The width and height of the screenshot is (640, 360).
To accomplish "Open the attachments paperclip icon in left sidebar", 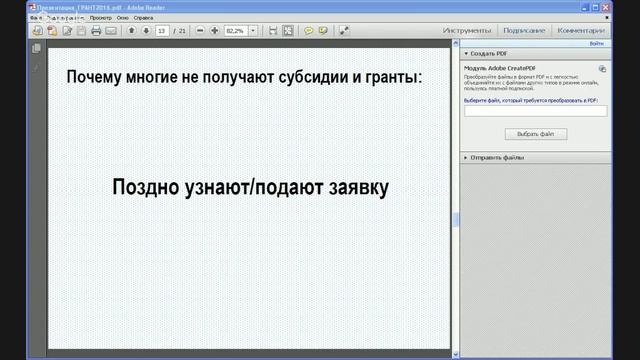I will pos(36,67).
